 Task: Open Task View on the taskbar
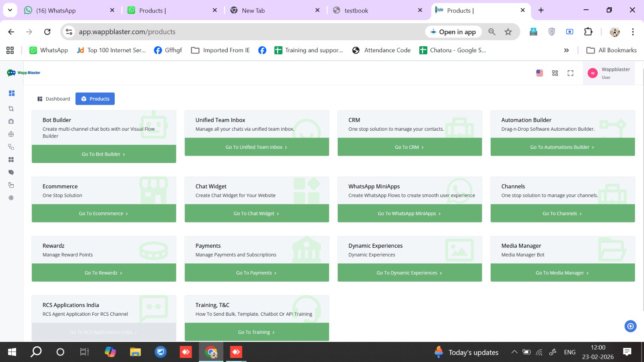click(x=84, y=352)
